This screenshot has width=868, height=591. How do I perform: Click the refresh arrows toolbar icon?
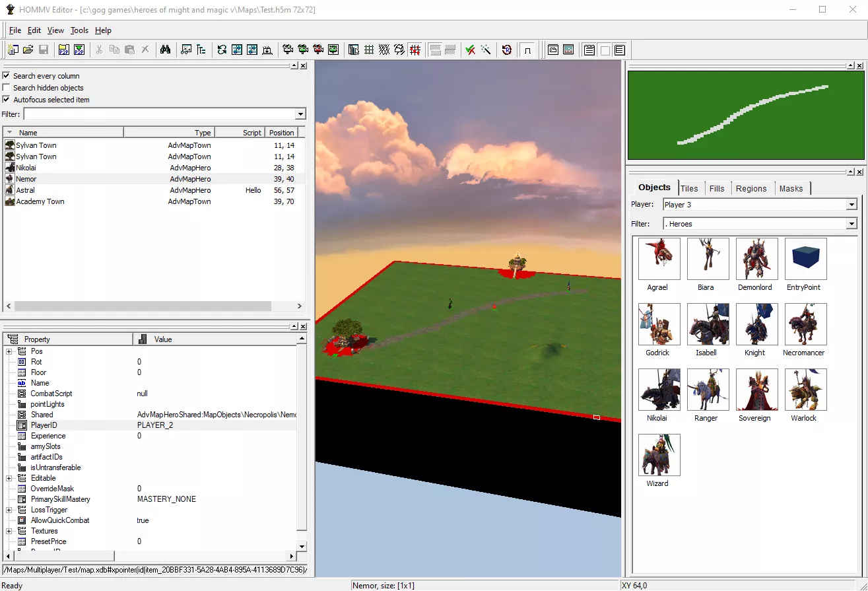[221, 50]
